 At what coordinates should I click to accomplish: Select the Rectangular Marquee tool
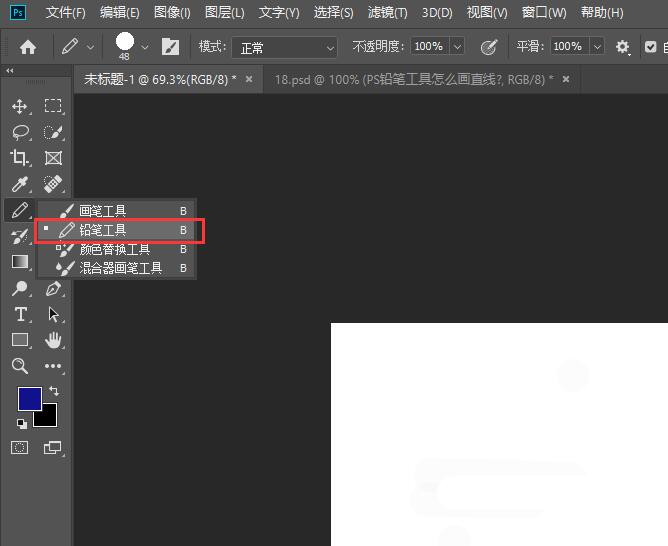pos(53,106)
